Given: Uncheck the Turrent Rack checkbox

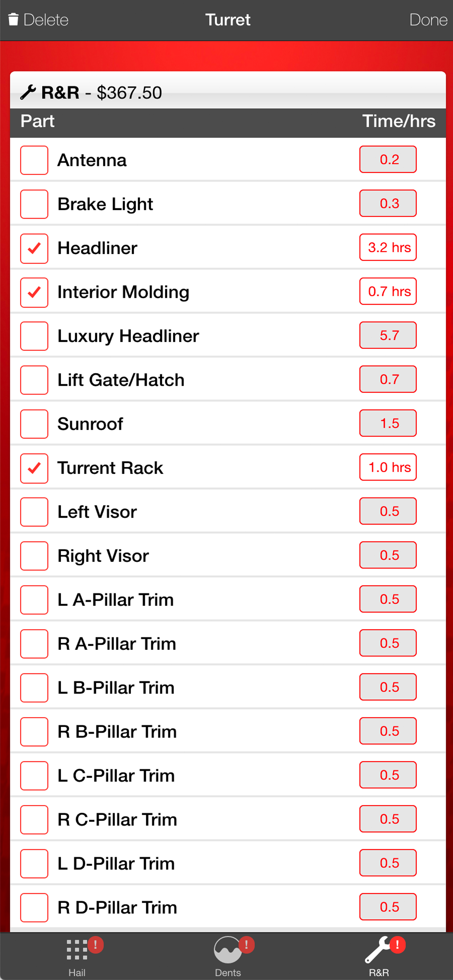Looking at the screenshot, I should (34, 468).
